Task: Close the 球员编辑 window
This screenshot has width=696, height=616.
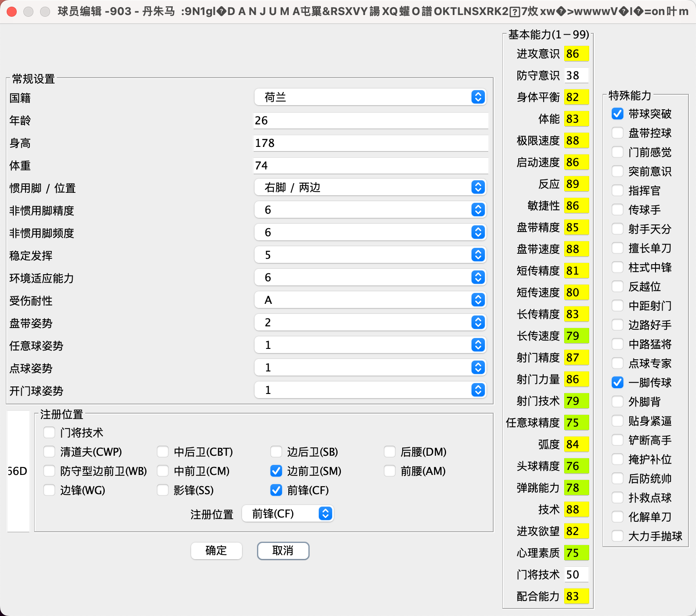Action: 12,11
